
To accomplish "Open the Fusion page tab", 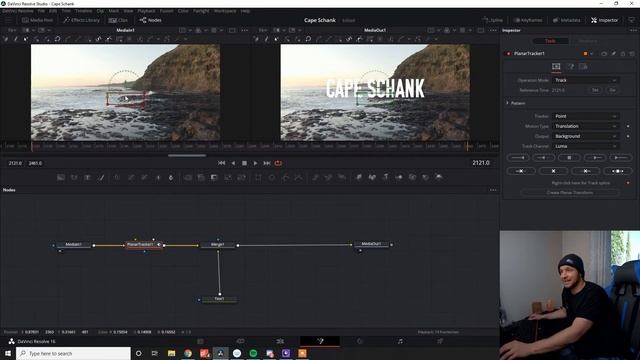I will [320, 341].
